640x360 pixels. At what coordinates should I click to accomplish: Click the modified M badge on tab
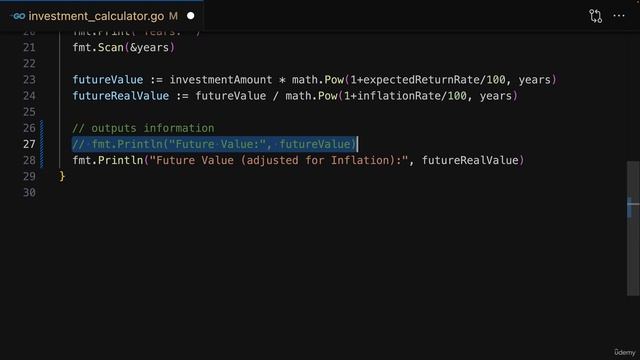[x=173, y=16]
